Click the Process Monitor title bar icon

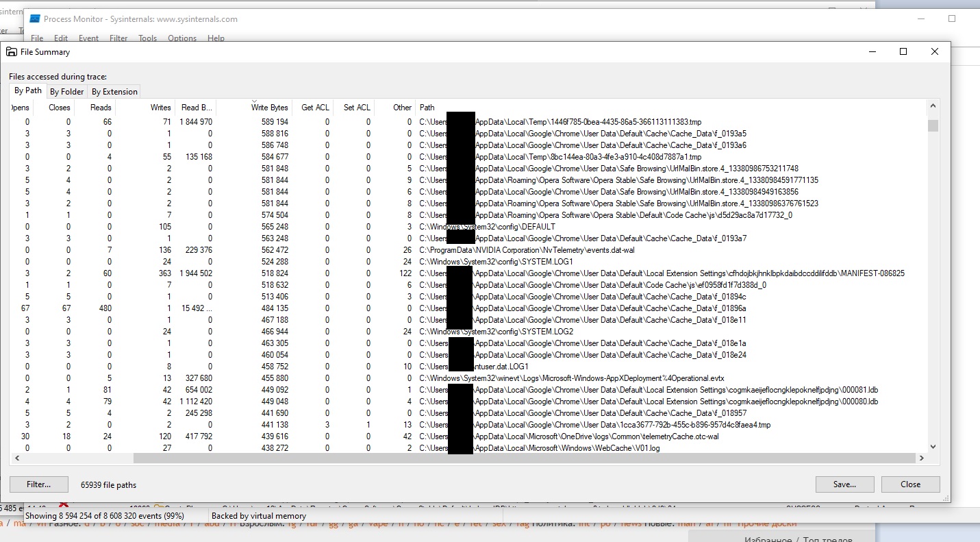tap(35, 19)
